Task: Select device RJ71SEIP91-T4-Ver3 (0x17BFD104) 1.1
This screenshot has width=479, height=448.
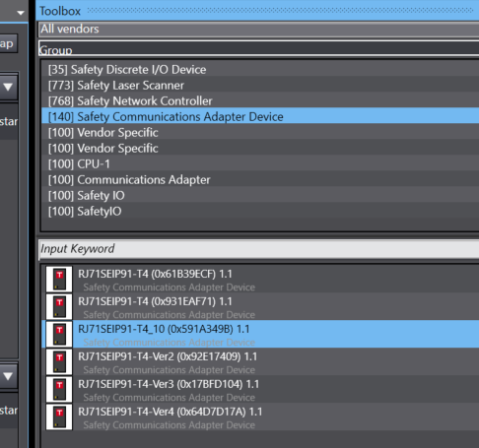Action: 260,390
